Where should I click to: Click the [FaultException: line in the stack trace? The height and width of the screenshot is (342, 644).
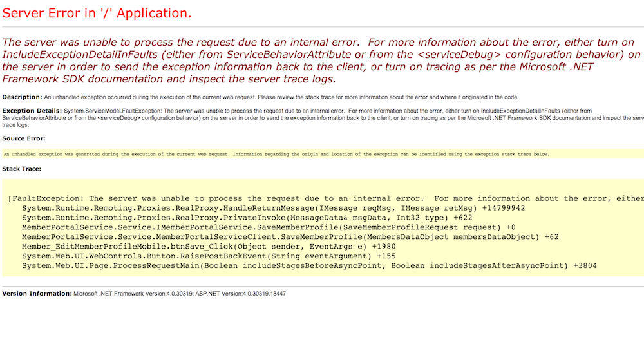(x=322, y=199)
